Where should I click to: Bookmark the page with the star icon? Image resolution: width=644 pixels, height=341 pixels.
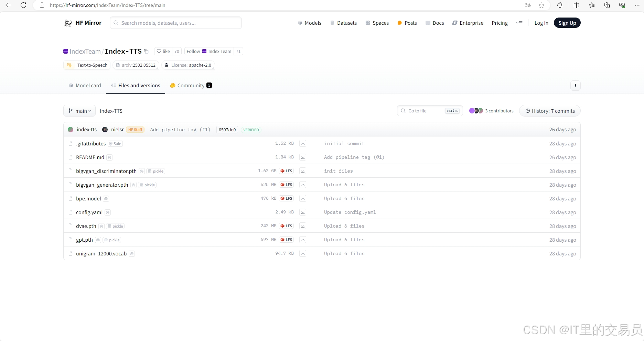[x=541, y=5]
